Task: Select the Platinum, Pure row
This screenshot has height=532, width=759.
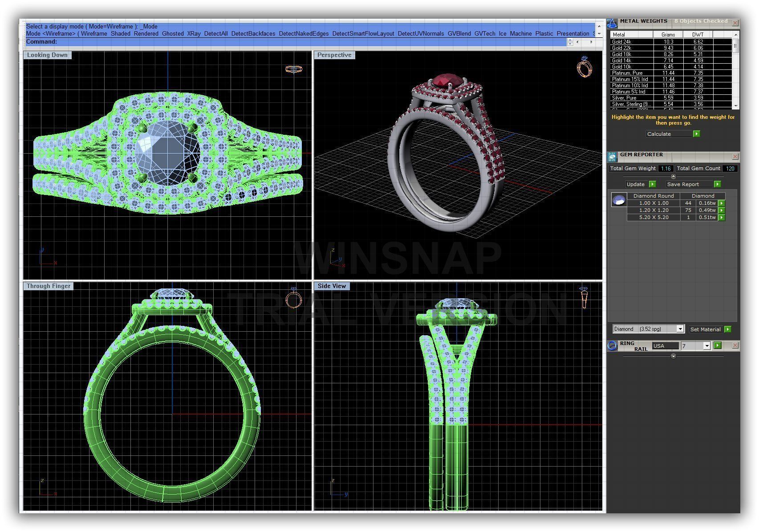Action: tap(671, 73)
